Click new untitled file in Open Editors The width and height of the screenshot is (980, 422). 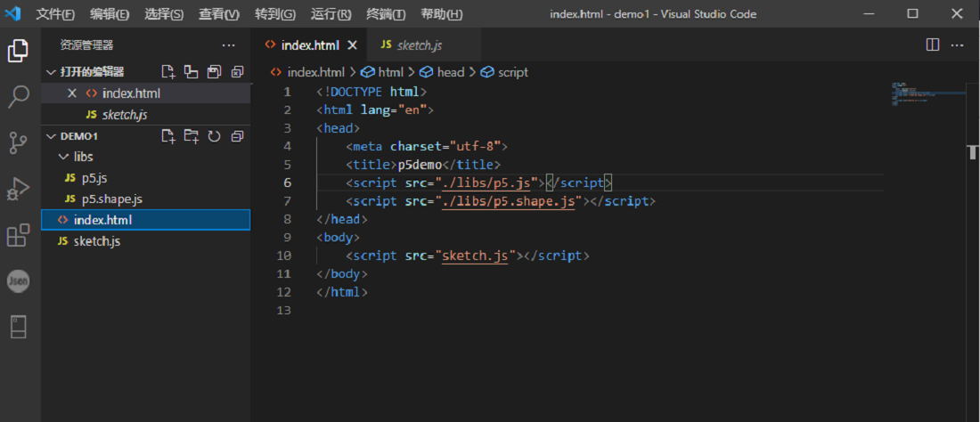(x=167, y=72)
